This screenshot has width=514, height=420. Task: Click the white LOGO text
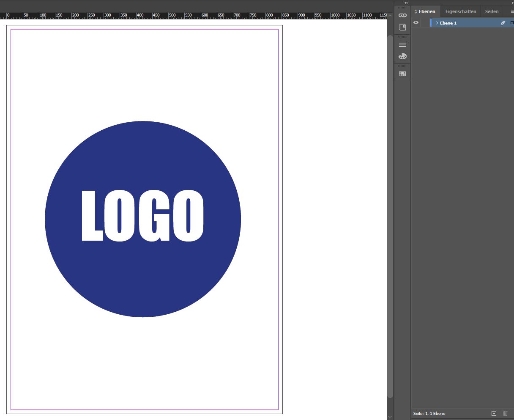click(x=142, y=216)
